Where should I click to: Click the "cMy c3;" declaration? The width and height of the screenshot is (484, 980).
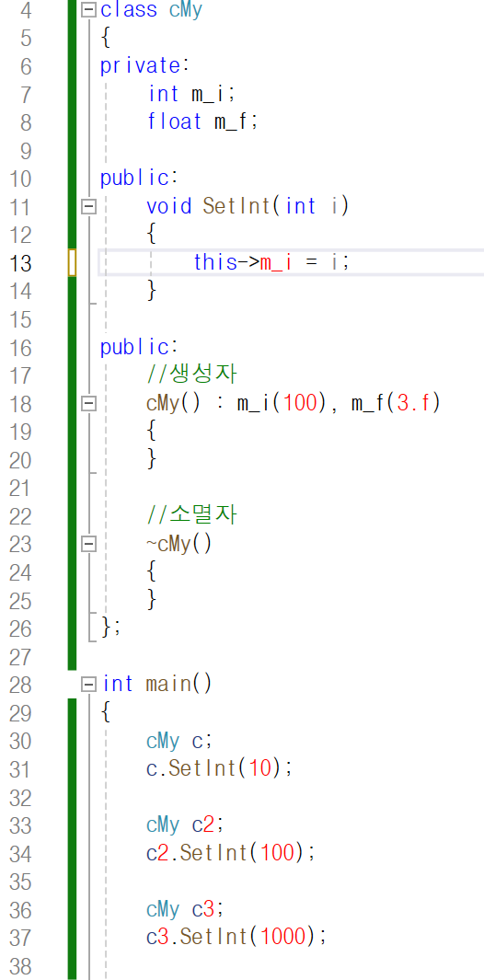pyautogui.click(x=185, y=910)
